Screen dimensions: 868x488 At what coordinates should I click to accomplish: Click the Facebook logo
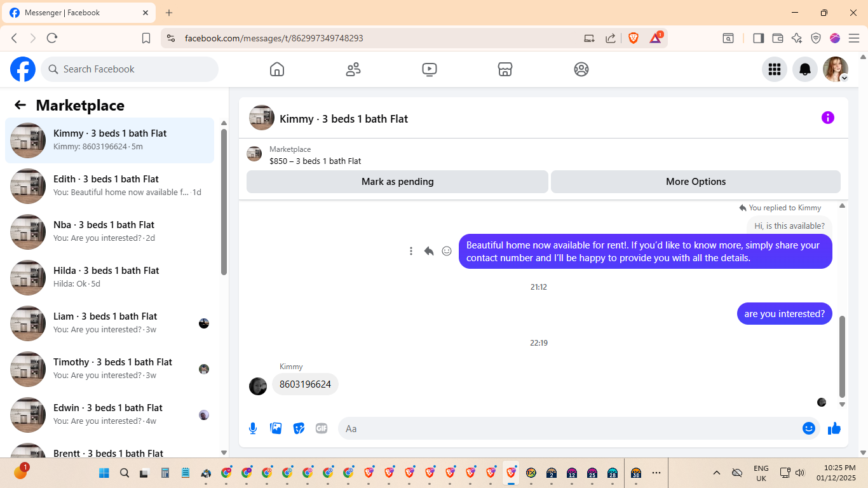click(23, 69)
